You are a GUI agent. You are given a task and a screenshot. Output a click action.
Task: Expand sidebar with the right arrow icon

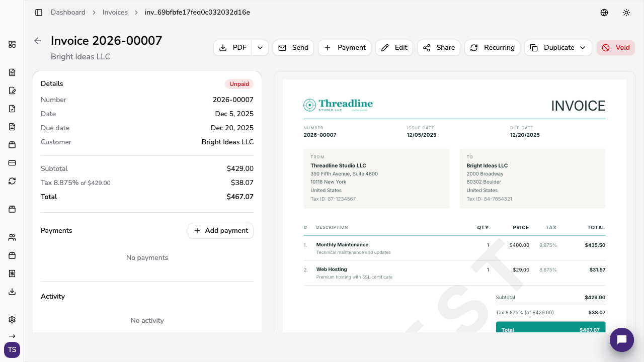pos(12,336)
